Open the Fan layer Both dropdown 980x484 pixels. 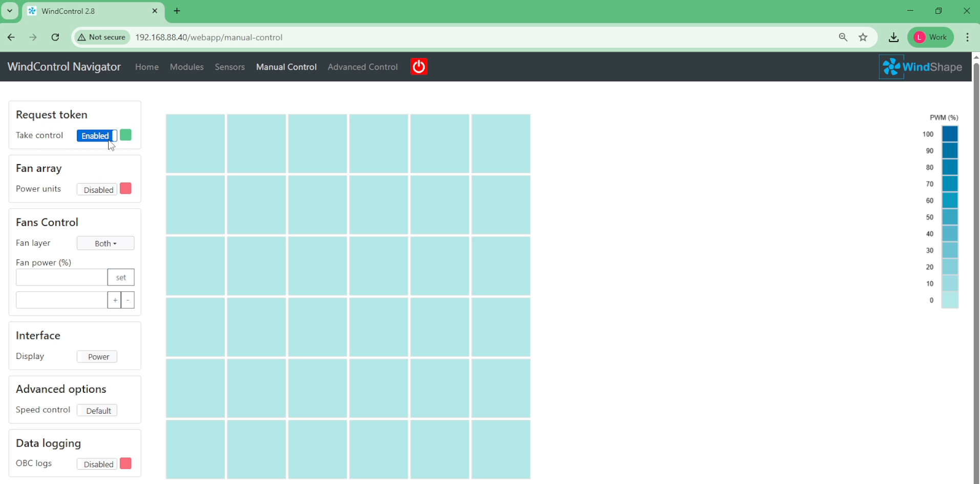click(106, 244)
